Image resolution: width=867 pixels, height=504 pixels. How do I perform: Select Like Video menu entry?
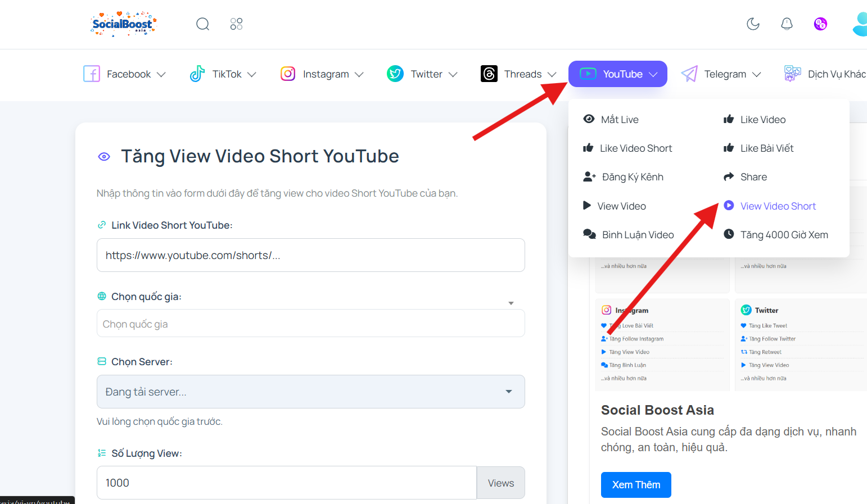click(755, 119)
